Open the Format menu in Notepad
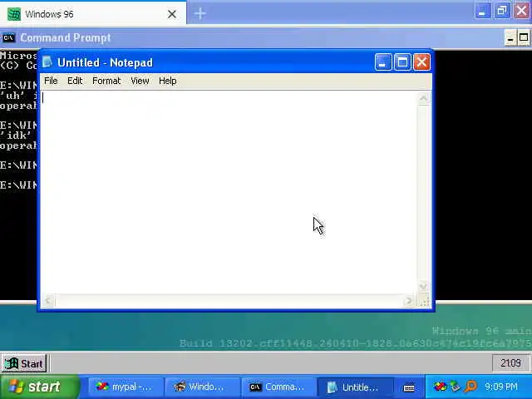 tap(106, 81)
